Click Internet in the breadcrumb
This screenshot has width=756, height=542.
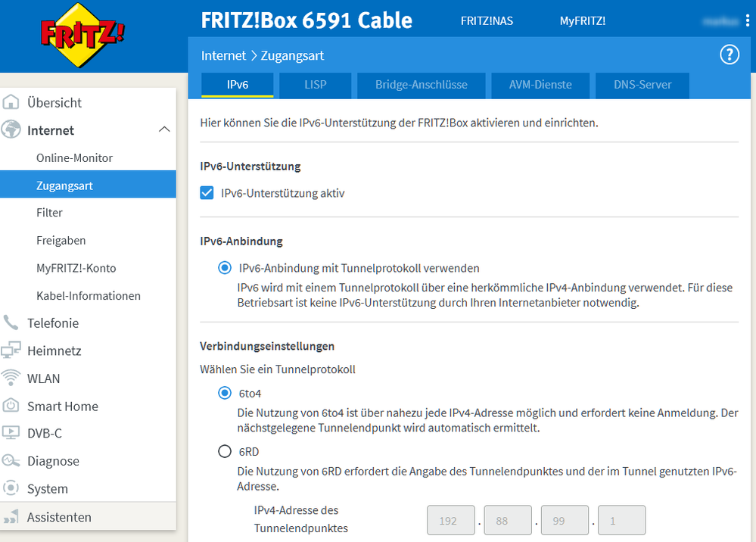[223, 55]
